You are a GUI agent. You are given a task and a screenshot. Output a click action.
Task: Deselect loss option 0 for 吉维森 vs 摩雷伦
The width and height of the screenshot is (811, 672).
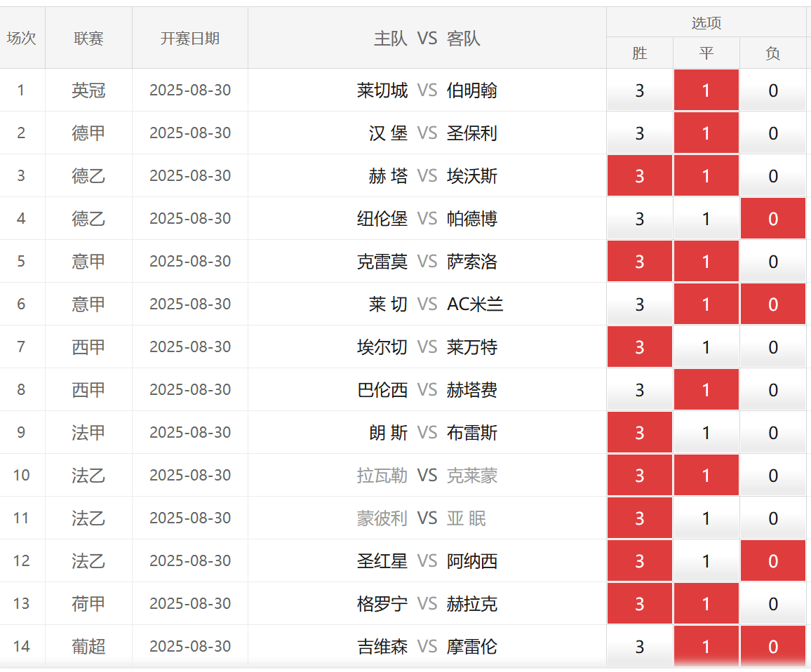pyautogui.click(x=773, y=647)
